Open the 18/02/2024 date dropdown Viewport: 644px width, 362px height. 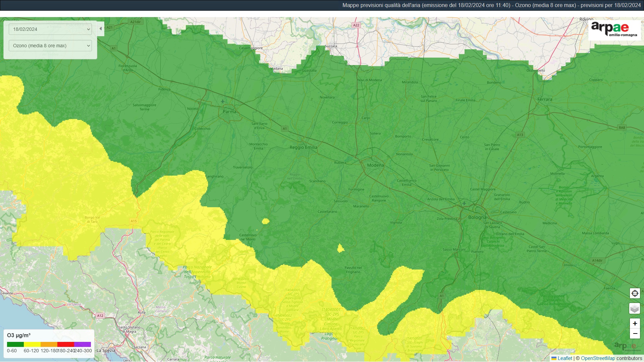50,29
